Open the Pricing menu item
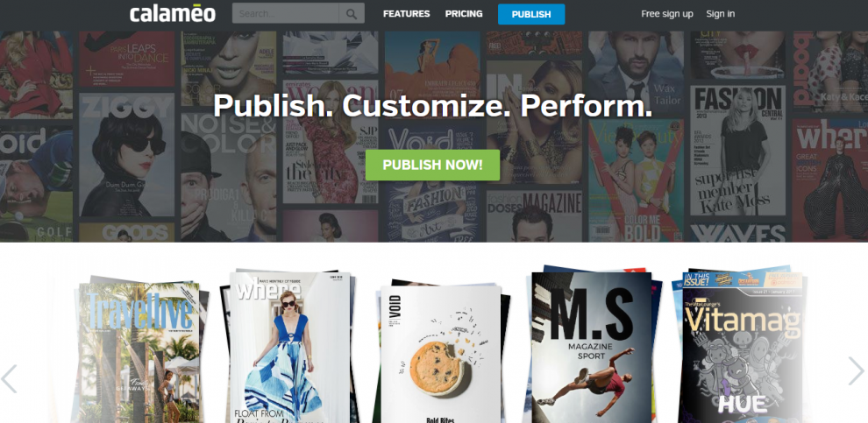Image resolution: width=868 pixels, height=423 pixels. tap(464, 14)
